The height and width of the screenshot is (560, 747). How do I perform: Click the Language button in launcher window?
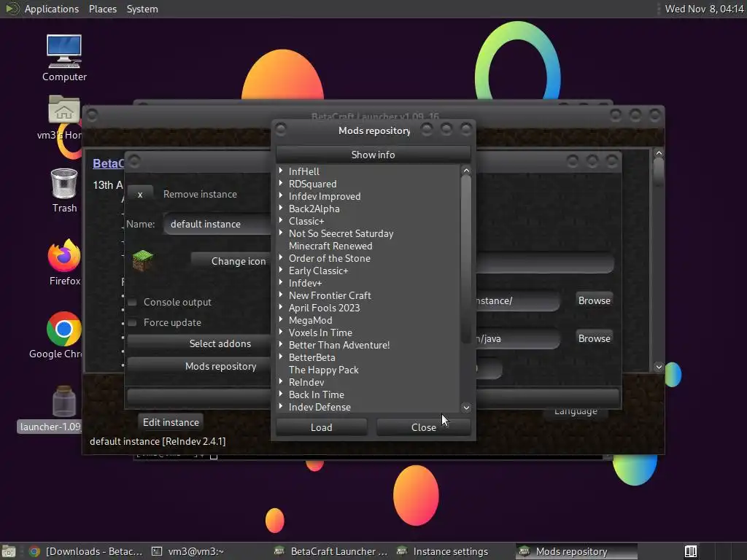pos(576,412)
